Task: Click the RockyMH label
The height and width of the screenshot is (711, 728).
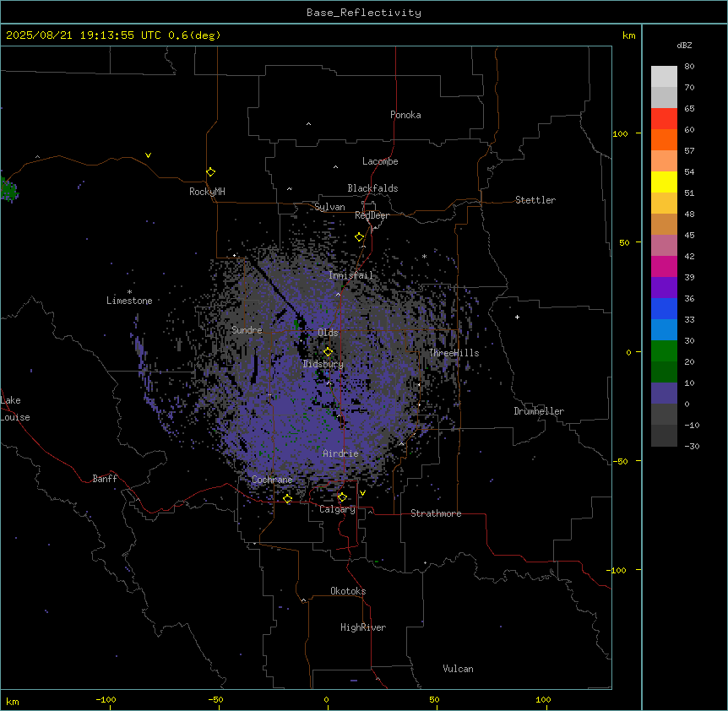Action: click(x=207, y=192)
